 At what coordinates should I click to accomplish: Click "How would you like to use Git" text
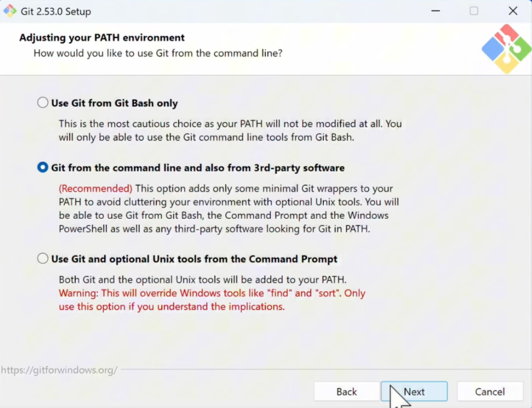click(x=158, y=53)
